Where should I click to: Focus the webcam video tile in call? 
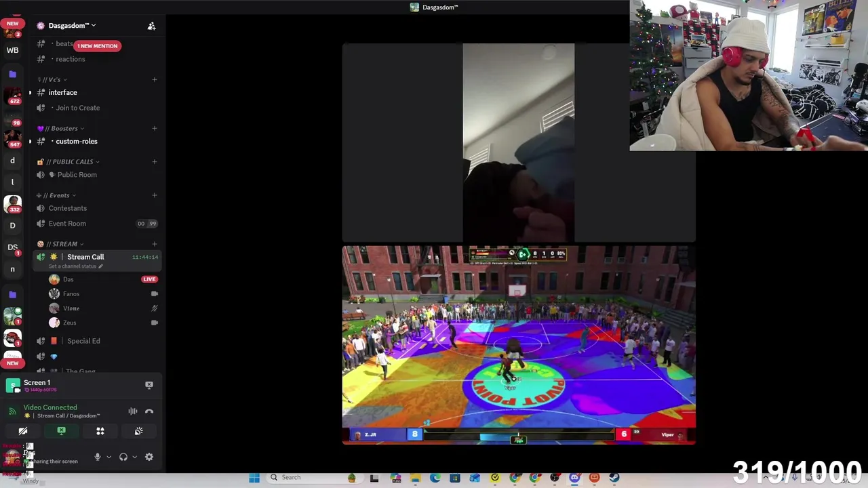point(519,142)
